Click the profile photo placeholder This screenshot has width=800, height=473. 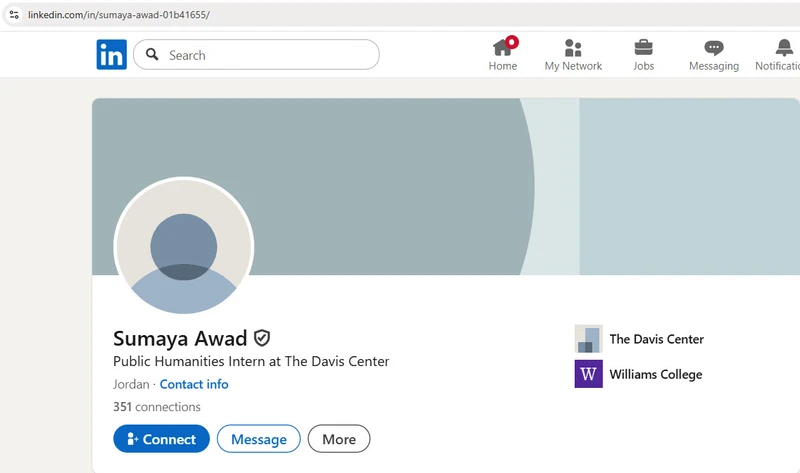(184, 247)
